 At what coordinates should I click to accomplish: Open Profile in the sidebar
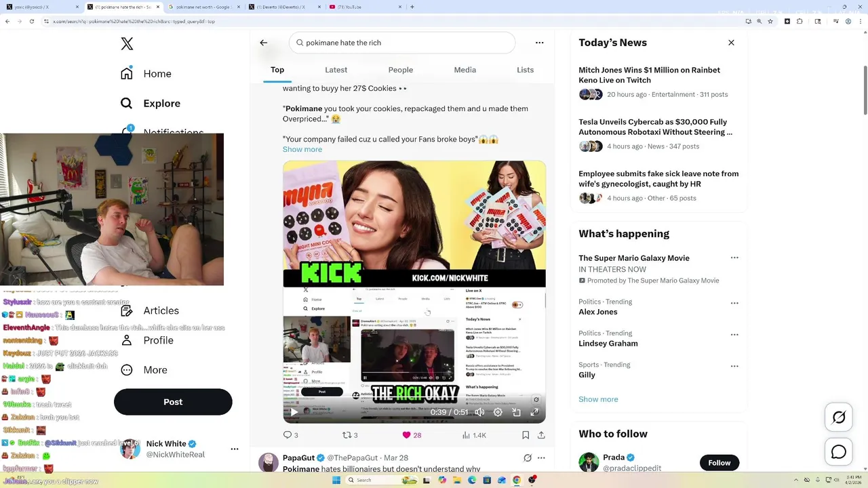147,340
